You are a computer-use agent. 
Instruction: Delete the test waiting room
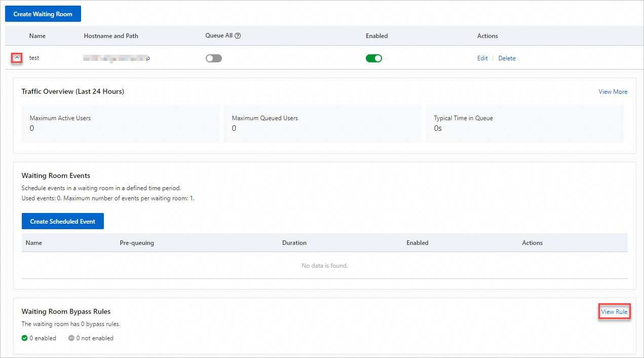[x=507, y=58]
